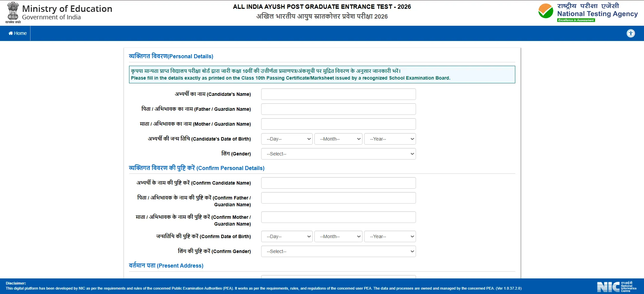
Task: Click the Present Address section heading
Action: [x=166, y=266]
